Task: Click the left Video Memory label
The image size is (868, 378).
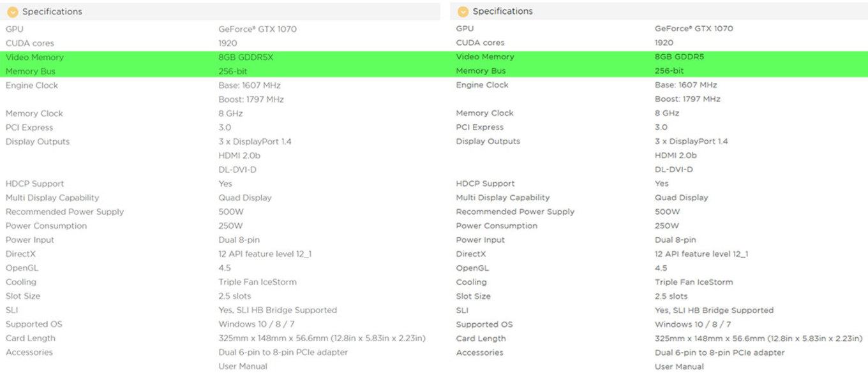Action: click(34, 57)
